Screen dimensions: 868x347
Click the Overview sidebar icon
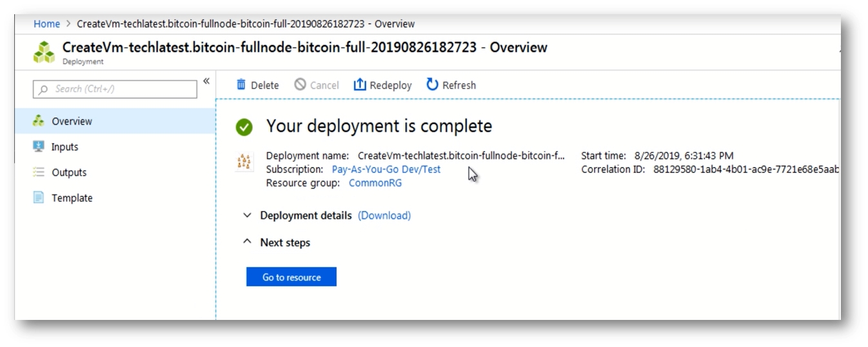click(39, 121)
